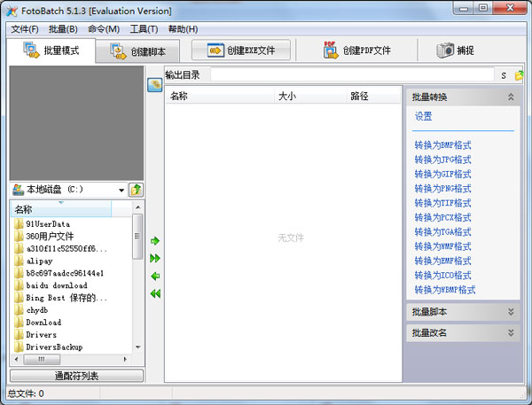Collapse the 批量转换 panel
Screen dimensions: 532x405
pos(511,97)
